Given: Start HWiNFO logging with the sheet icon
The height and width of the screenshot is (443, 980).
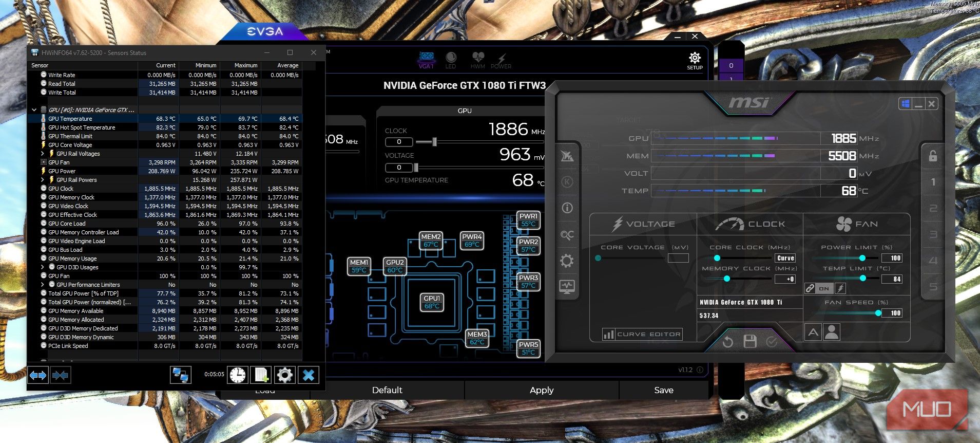Looking at the screenshot, I should pyautogui.click(x=261, y=375).
